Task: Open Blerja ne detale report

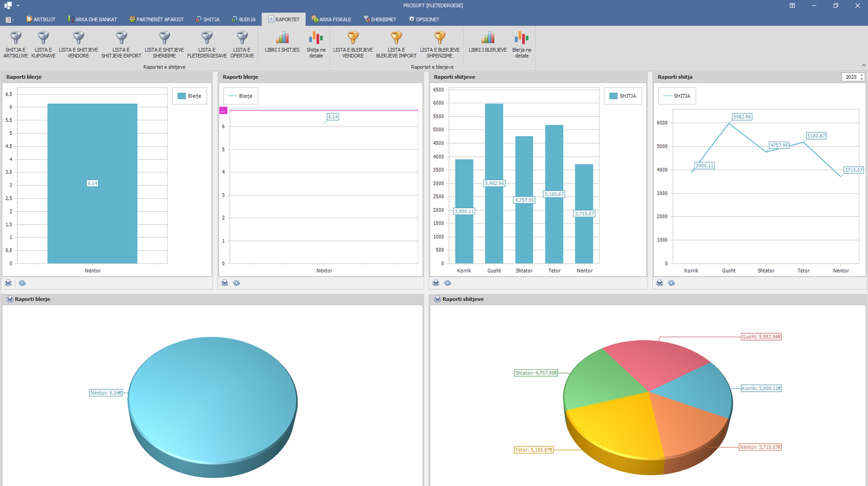Action: coord(521,44)
